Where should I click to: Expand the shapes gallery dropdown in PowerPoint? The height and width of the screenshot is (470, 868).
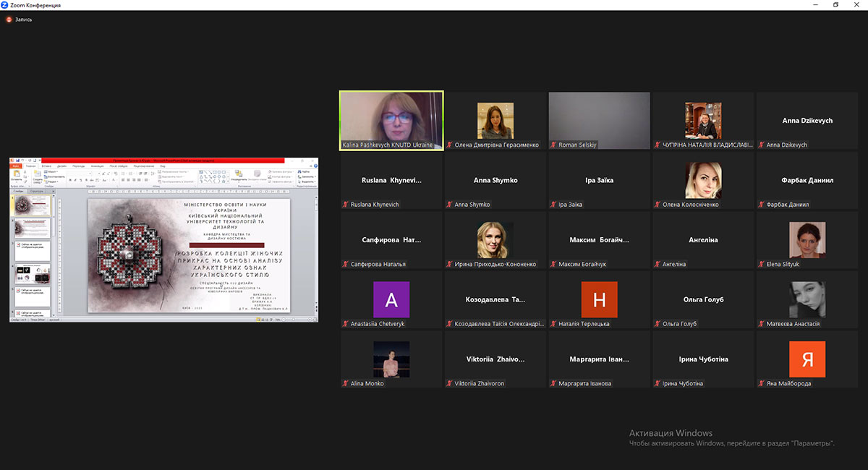pos(228,181)
